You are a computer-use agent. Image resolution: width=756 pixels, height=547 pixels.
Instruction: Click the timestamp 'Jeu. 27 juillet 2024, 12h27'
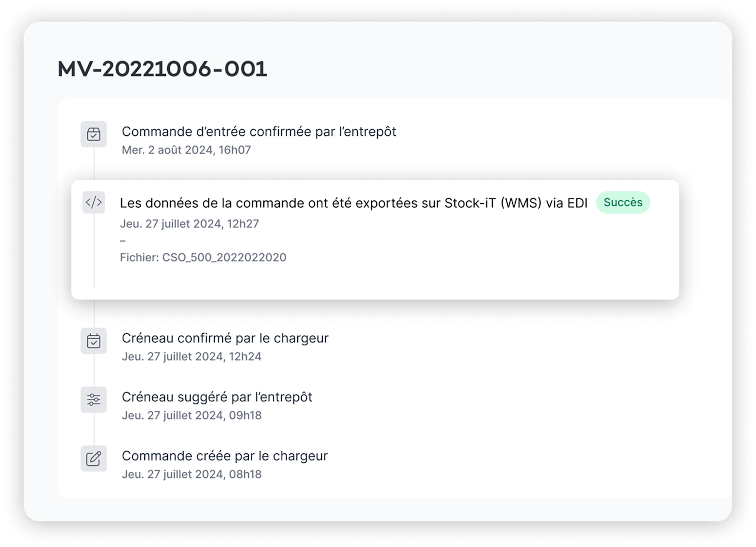pyautogui.click(x=189, y=224)
